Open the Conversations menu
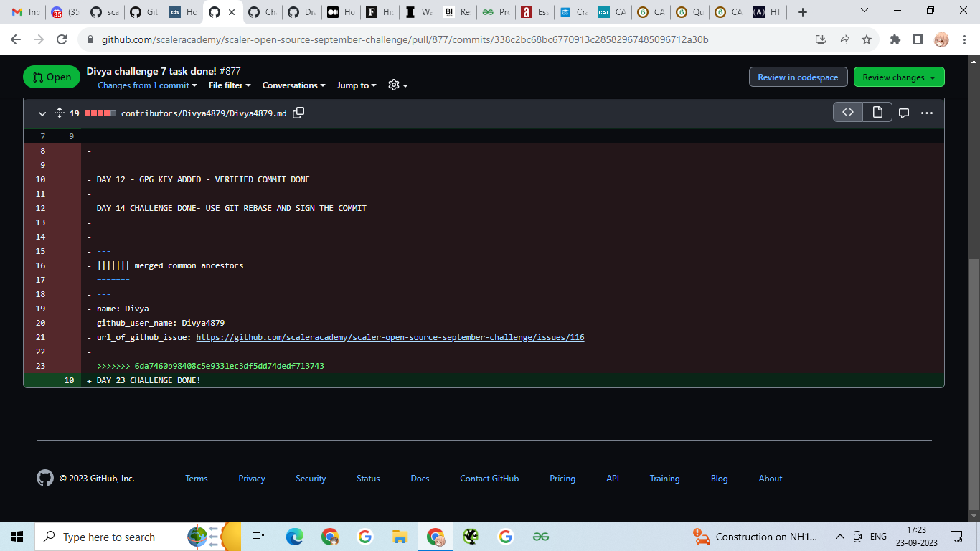Viewport: 980px width, 551px height. [x=293, y=85]
